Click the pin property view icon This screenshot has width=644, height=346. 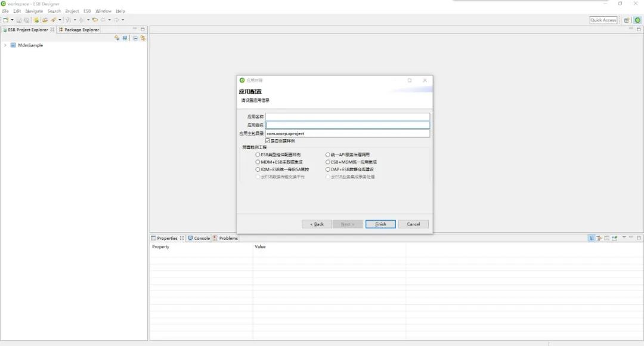(x=614, y=238)
